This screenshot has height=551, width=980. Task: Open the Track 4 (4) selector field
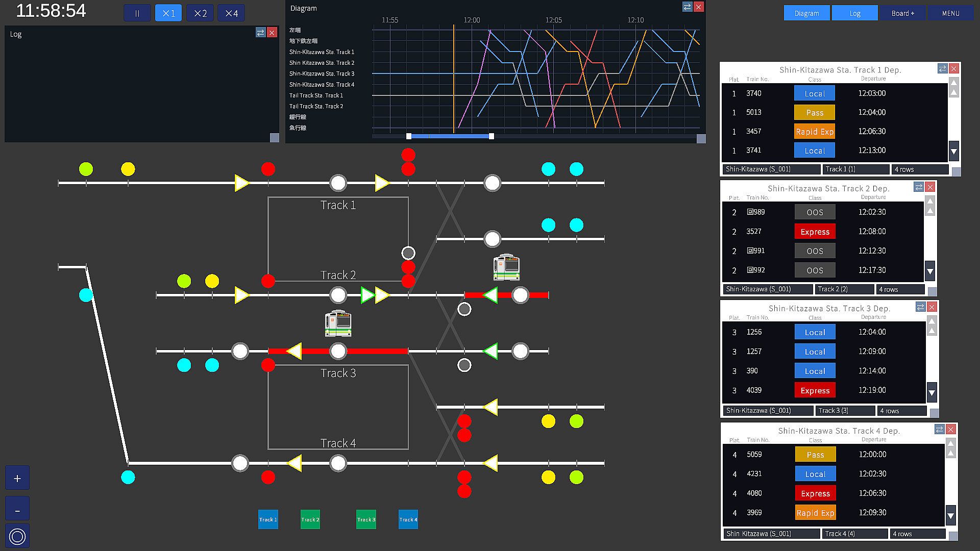point(855,534)
